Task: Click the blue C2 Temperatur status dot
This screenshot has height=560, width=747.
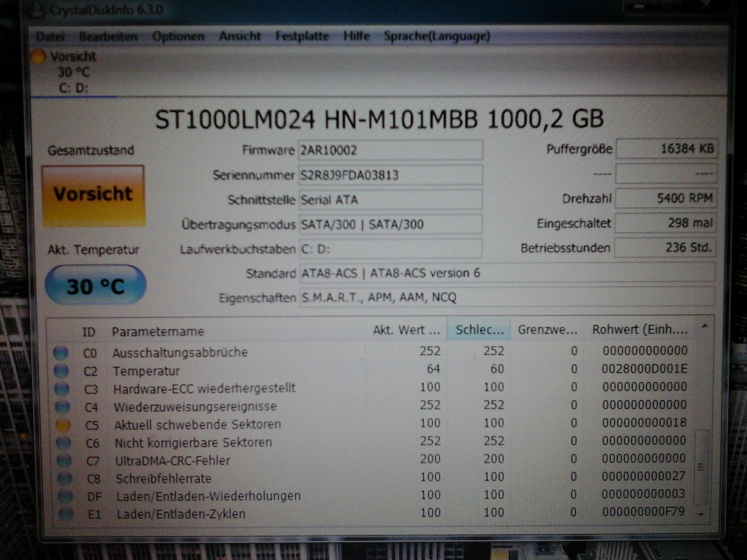Action: point(61,371)
